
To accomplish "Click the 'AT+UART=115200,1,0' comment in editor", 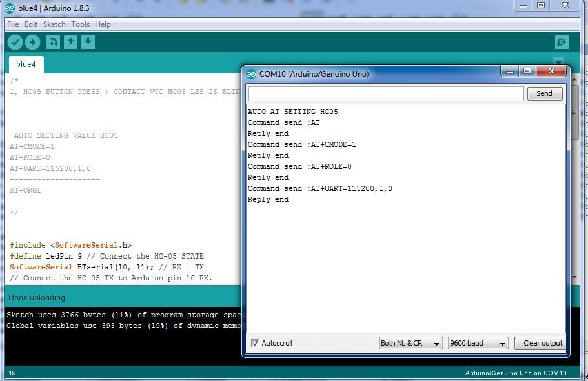I will coord(50,169).
